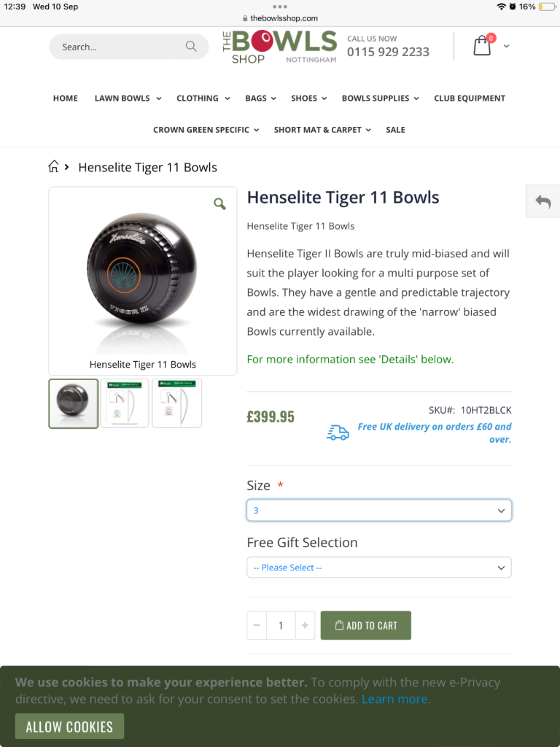Select the second product thumbnail
Image resolution: width=560 pixels, height=747 pixels.
pos(124,403)
